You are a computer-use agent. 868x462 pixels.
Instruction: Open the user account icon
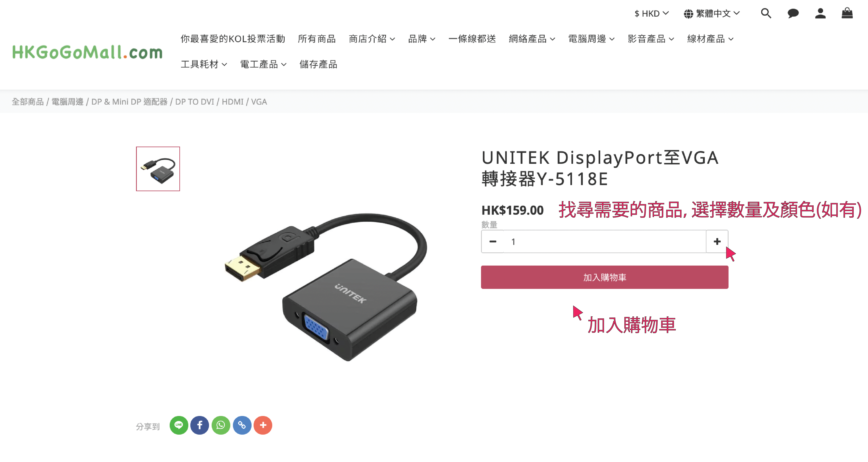click(820, 13)
